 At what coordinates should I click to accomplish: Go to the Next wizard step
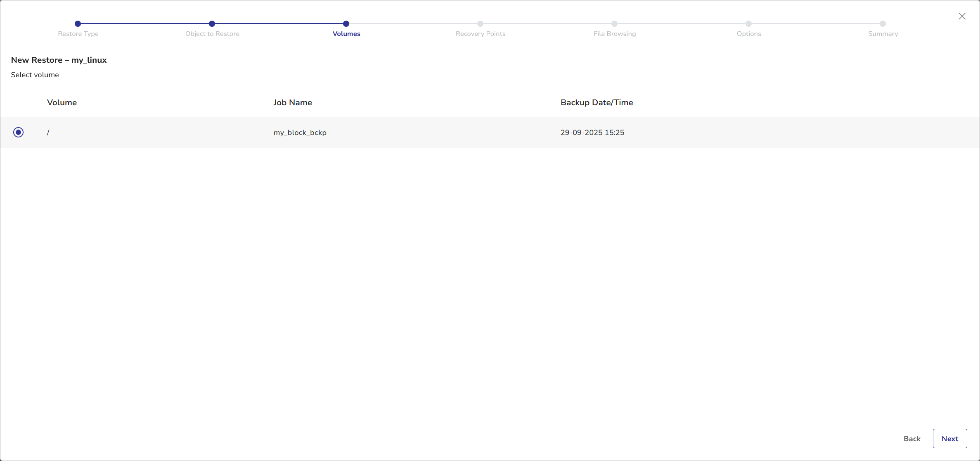point(949,439)
